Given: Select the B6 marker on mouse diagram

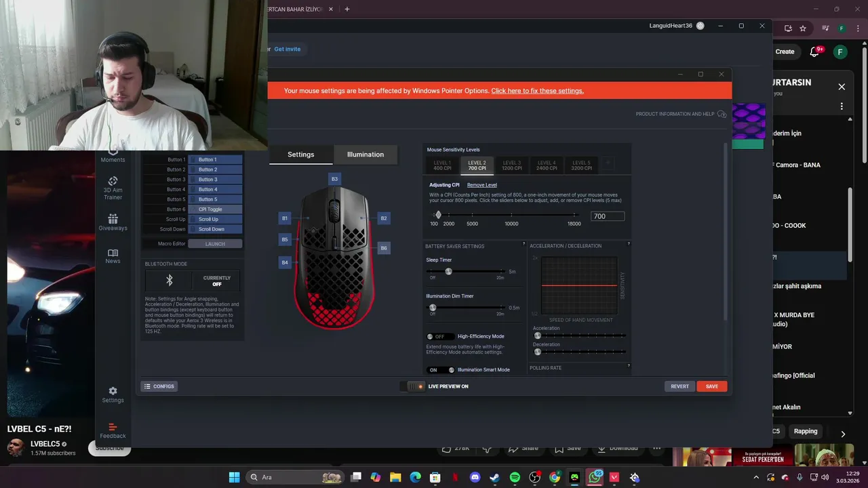Looking at the screenshot, I should pos(384,248).
